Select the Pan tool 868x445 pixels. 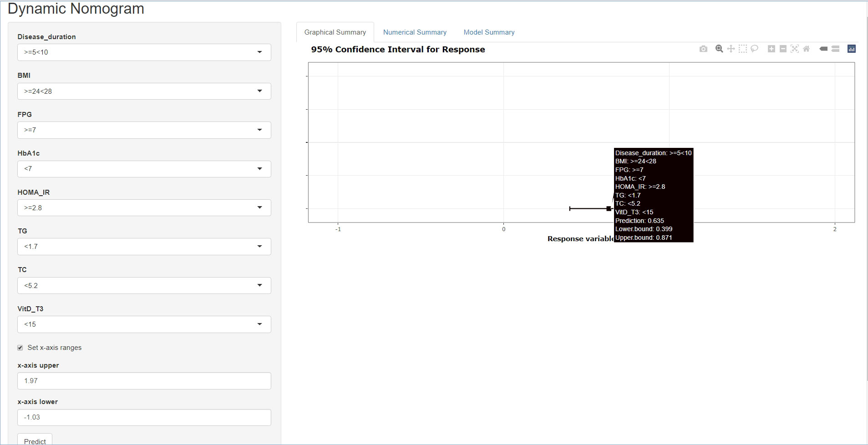tap(731, 49)
